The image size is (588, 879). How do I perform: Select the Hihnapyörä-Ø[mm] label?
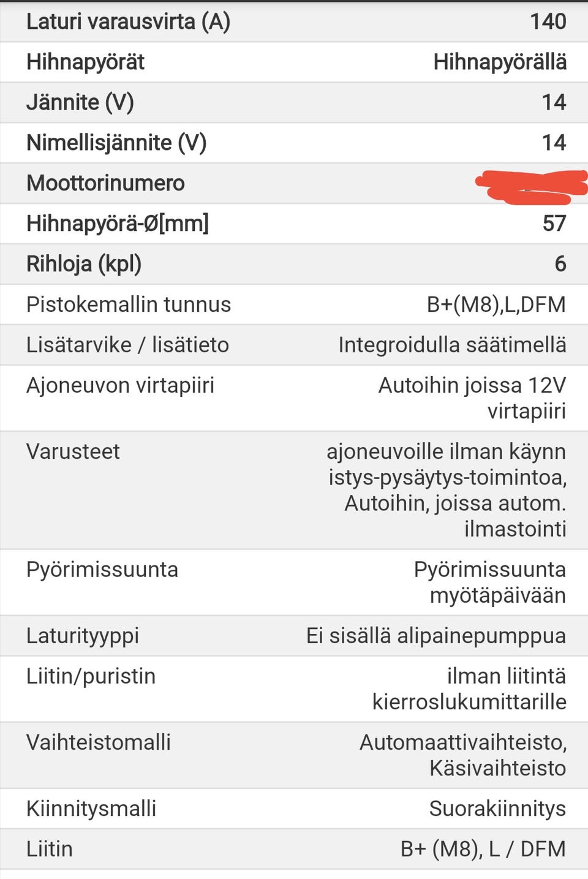point(117,224)
